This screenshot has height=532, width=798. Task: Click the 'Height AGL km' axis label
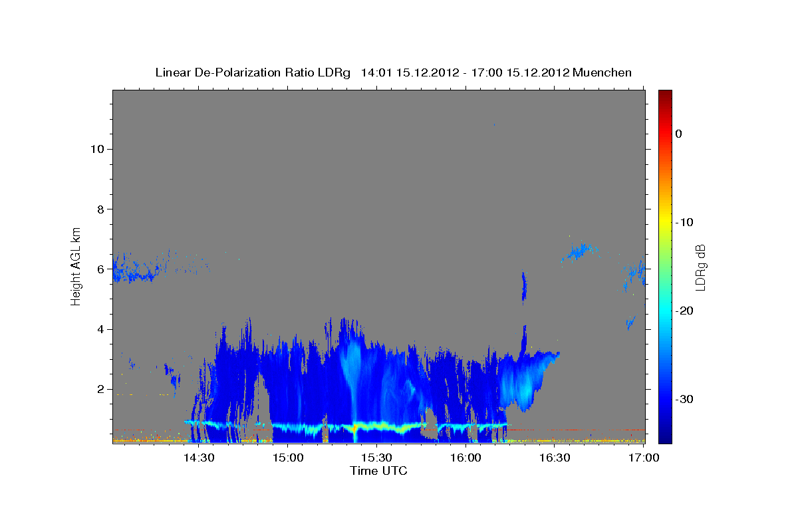pos(76,265)
